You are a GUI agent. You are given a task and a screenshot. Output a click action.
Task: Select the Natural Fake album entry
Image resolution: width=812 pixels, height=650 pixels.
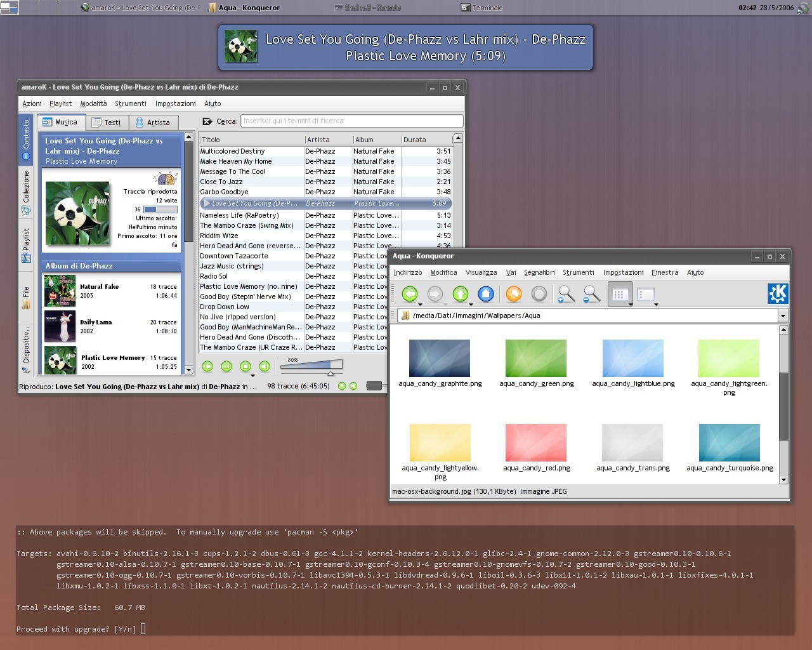pyautogui.click(x=112, y=291)
